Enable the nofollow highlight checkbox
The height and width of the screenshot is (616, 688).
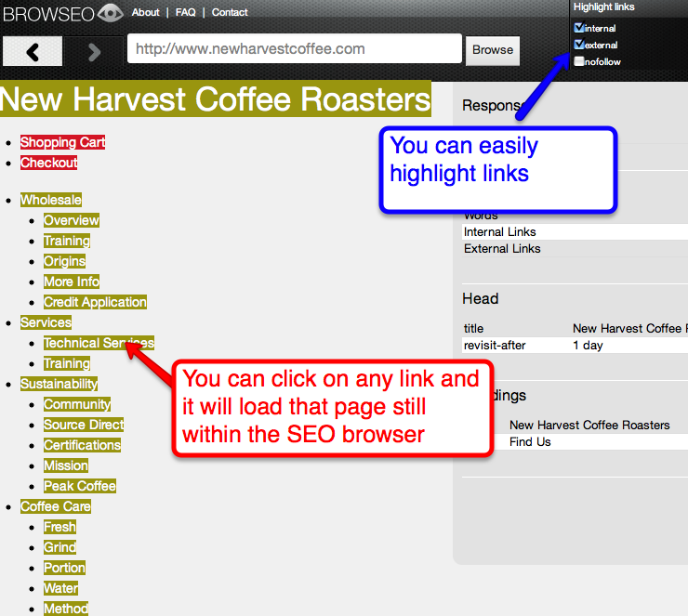coord(578,61)
